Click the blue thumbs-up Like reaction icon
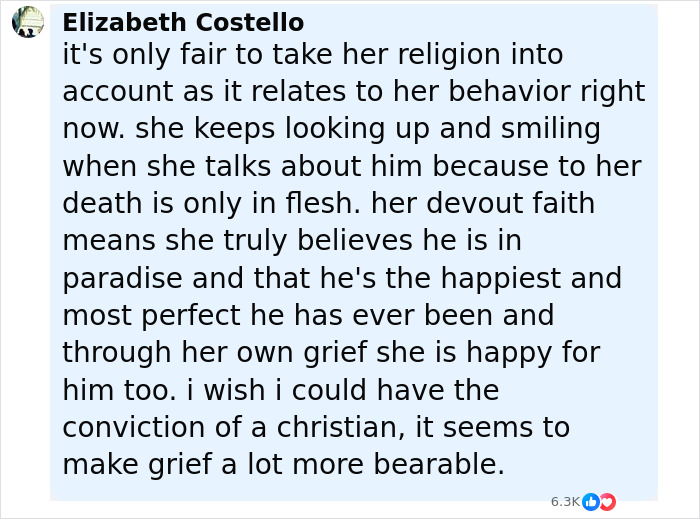 [591, 501]
